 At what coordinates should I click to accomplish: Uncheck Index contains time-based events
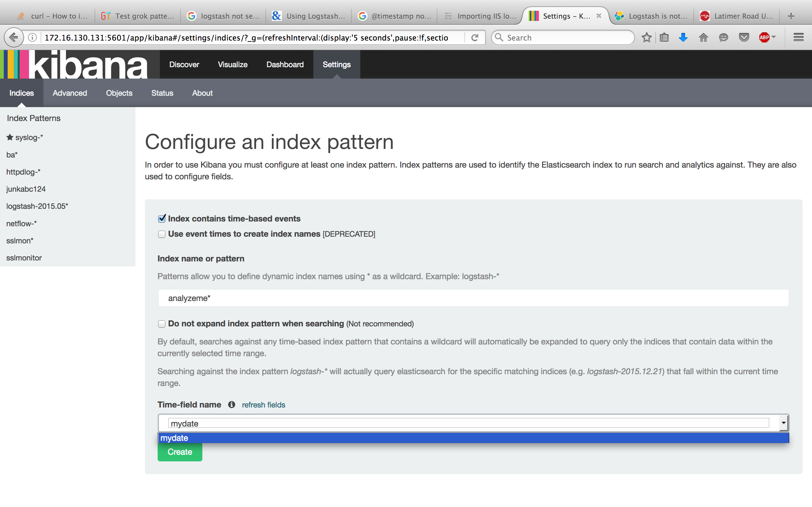[162, 219]
